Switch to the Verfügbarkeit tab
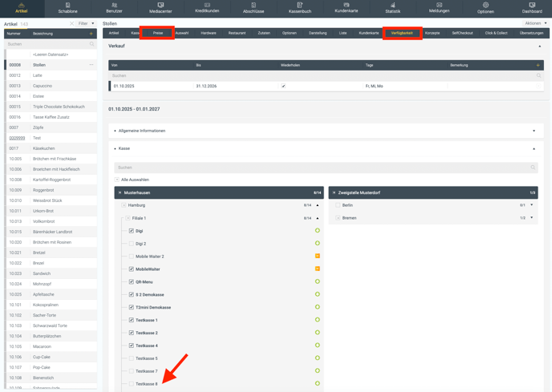Screen dimensions: 552x392 tap(402, 33)
